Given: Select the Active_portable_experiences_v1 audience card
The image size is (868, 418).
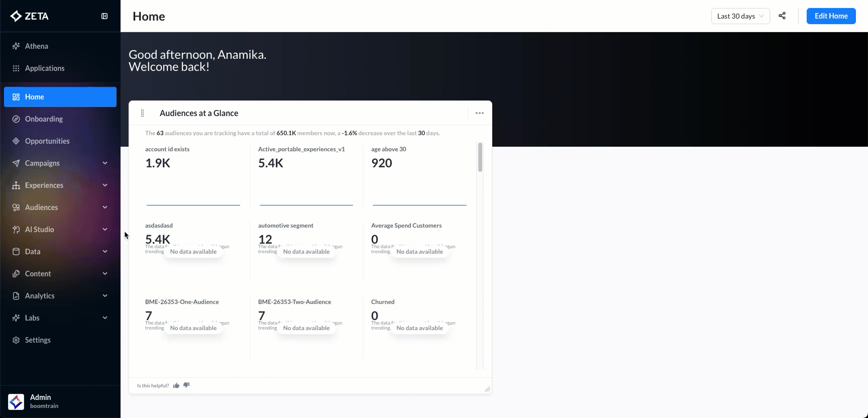Looking at the screenshot, I should pos(306,176).
